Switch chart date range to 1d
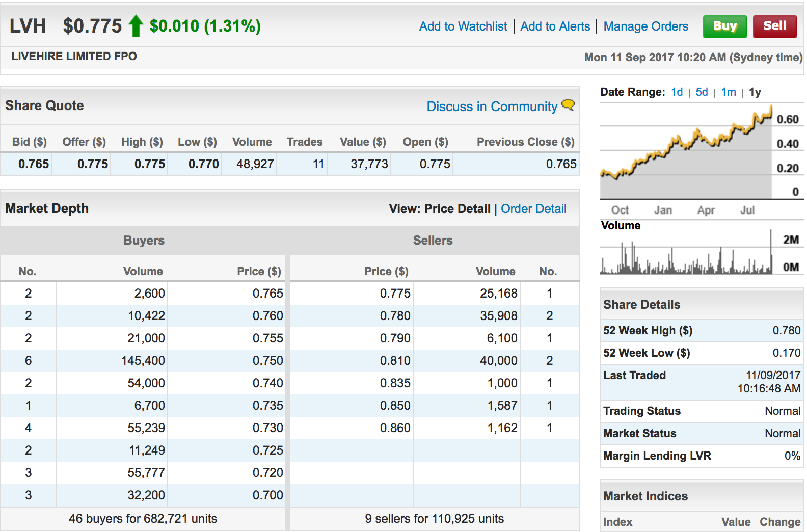The image size is (807, 532). coord(677,92)
